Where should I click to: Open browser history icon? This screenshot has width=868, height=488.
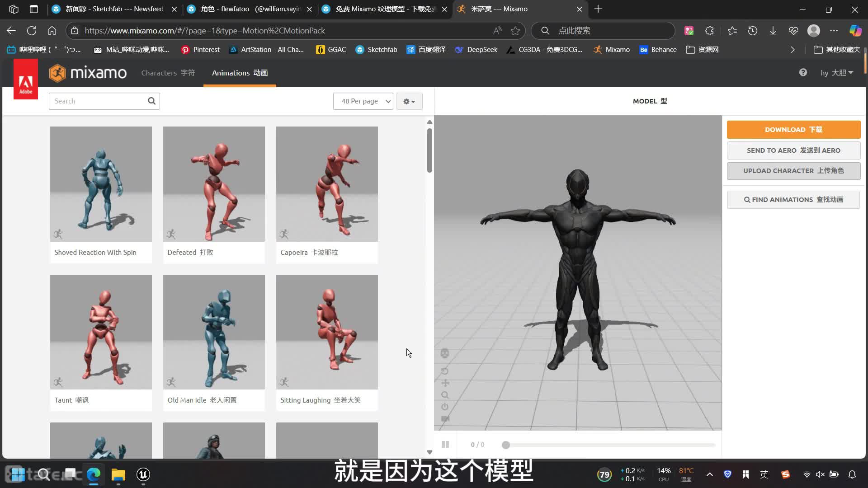click(x=753, y=31)
